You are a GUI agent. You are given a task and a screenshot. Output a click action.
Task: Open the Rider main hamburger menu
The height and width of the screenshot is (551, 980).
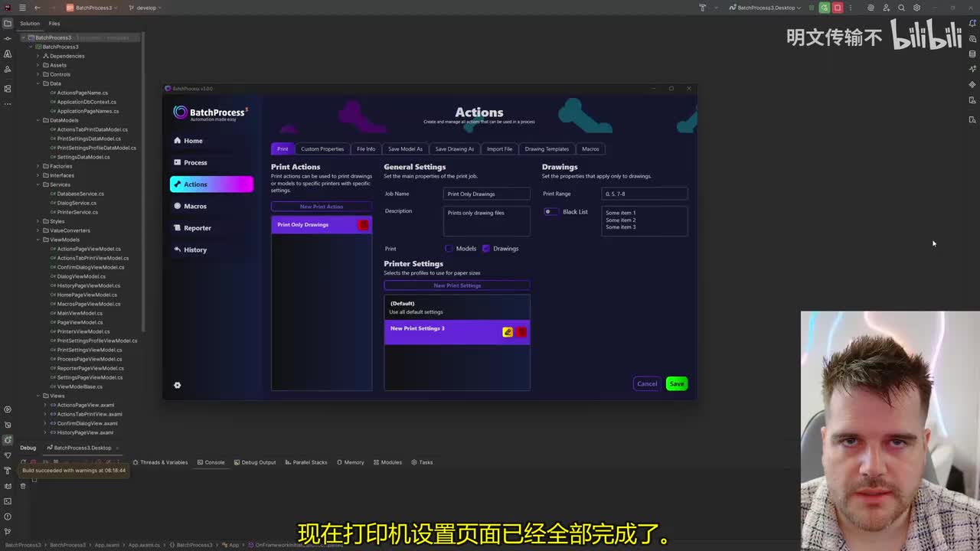click(21, 8)
